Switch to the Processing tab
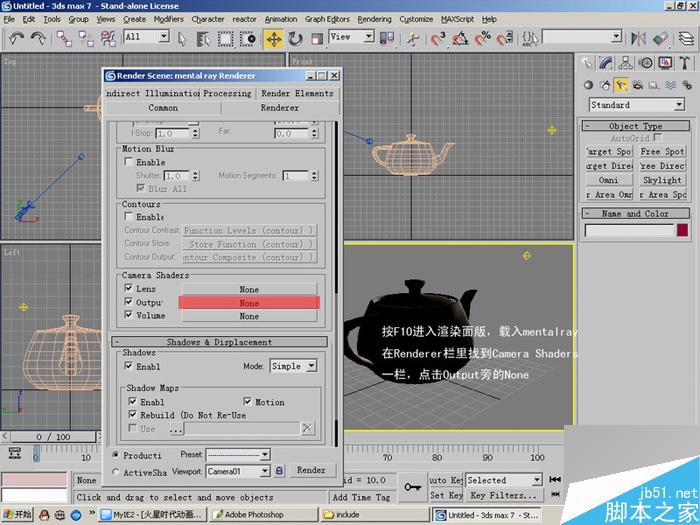Viewport: 700px width, 525px height. click(227, 93)
